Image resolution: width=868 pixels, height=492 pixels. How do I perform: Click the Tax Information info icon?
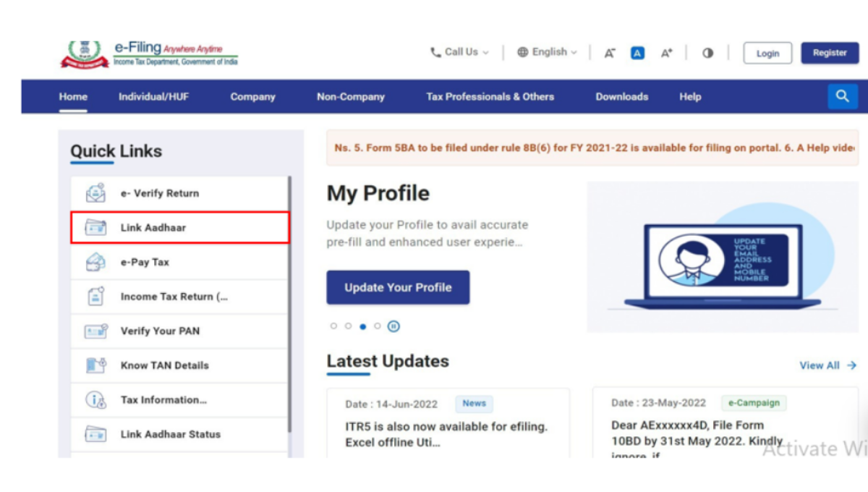click(95, 399)
